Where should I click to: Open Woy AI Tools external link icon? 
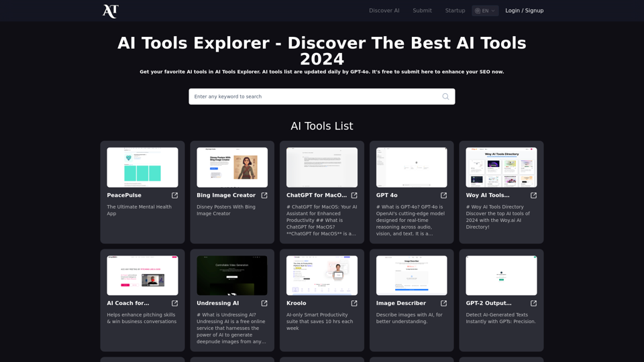533,195
